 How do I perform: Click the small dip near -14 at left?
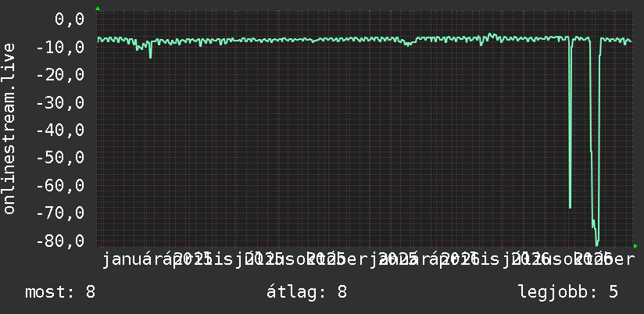(x=150, y=57)
